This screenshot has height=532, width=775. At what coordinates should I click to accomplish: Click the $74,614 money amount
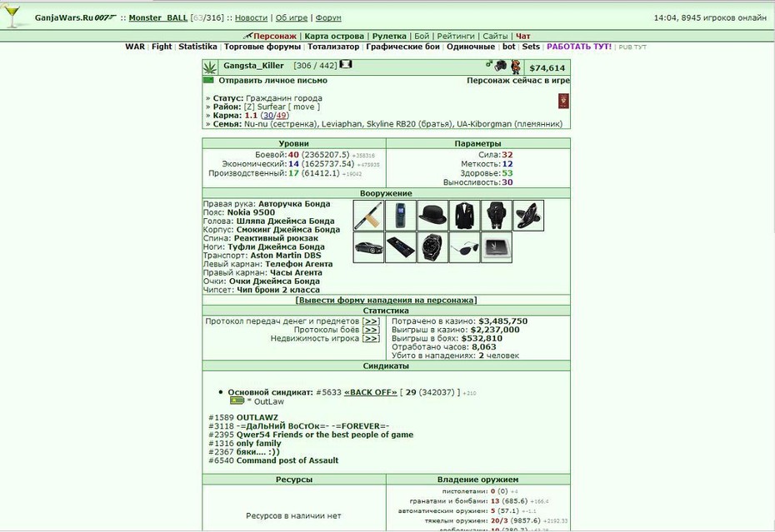click(x=547, y=68)
